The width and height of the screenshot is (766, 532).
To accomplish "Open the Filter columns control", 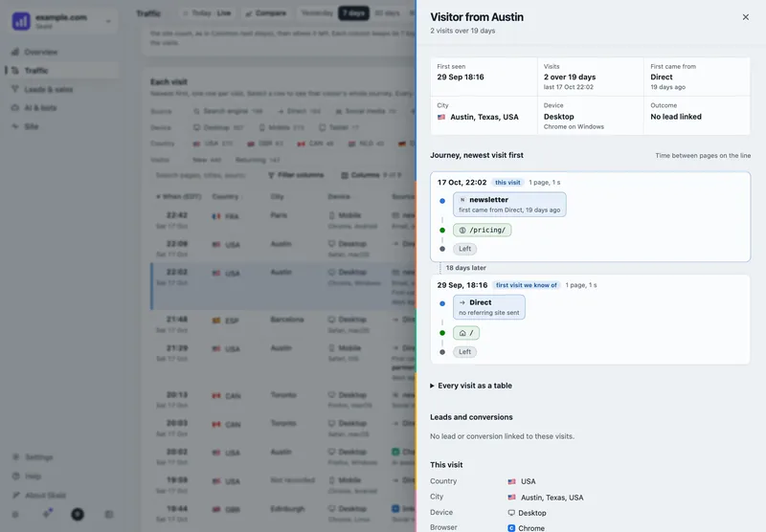I will pyautogui.click(x=296, y=175).
